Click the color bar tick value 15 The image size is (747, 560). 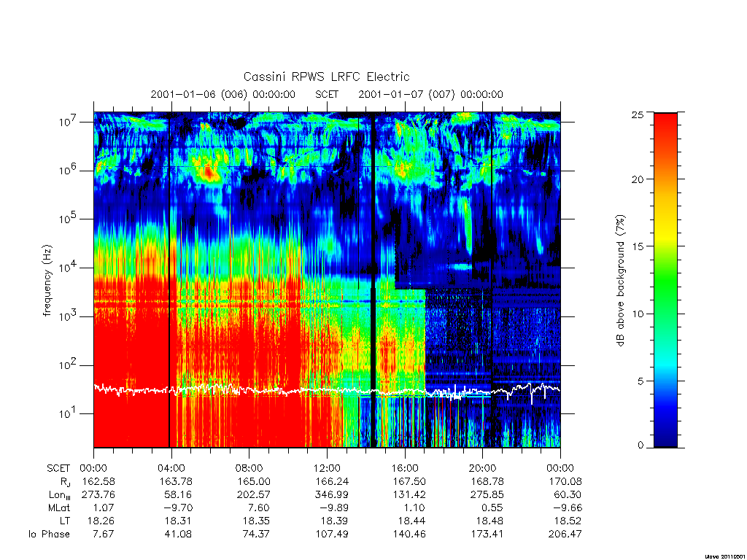[638, 246]
